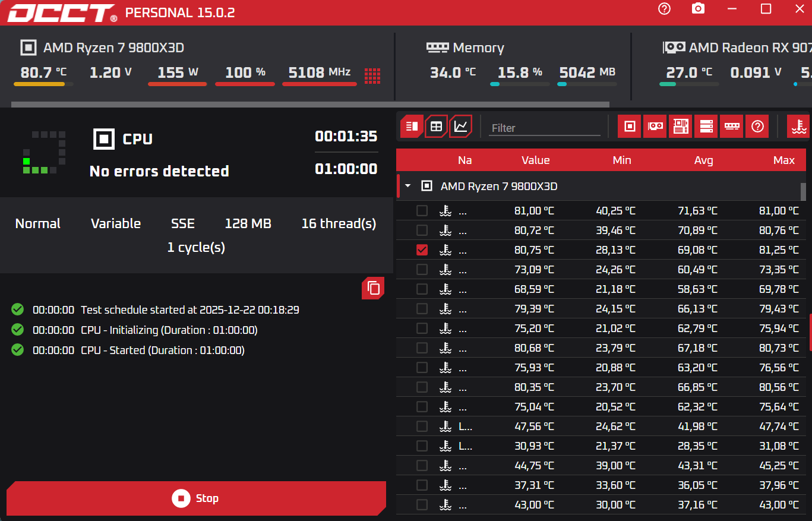Toggle the temperature sensor type icon

(799, 127)
